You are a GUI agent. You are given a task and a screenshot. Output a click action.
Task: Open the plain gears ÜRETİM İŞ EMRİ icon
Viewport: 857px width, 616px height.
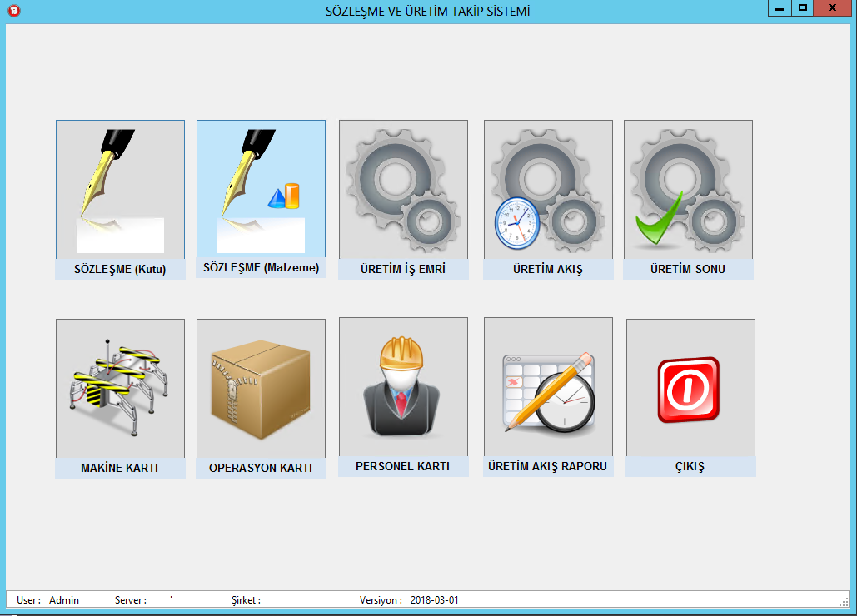(x=403, y=189)
